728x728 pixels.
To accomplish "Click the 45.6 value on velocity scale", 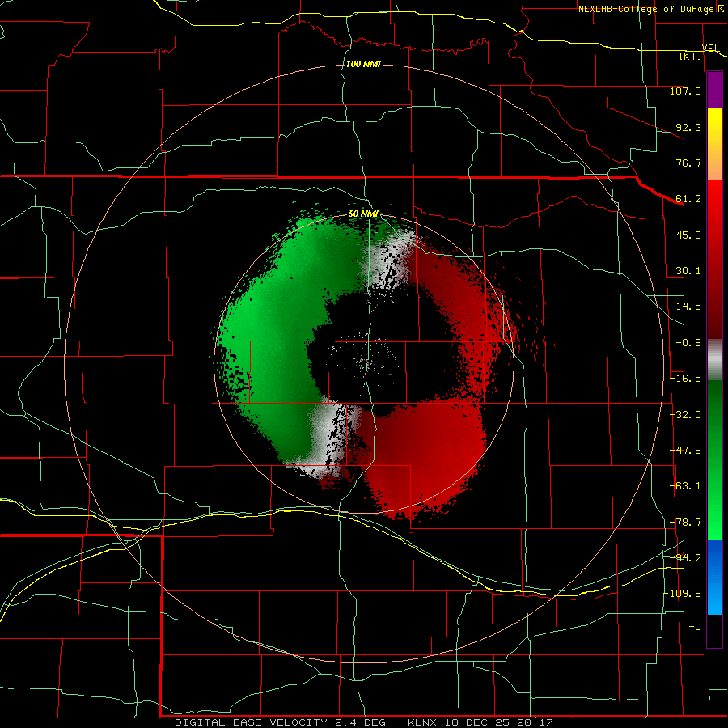I will click(688, 235).
